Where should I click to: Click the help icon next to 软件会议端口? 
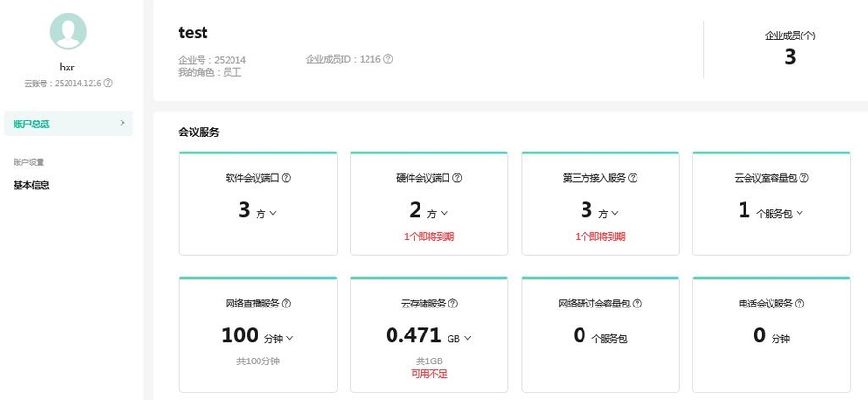[286, 178]
